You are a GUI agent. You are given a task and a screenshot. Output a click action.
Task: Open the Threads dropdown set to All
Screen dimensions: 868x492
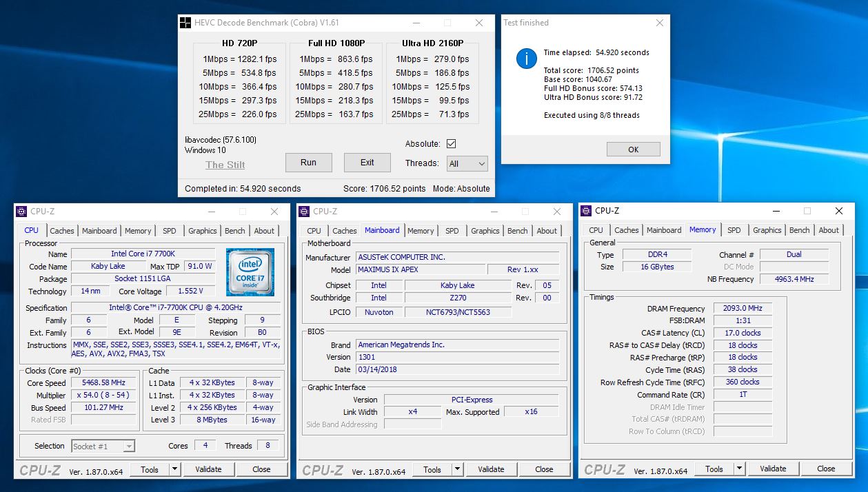(467, 163)
